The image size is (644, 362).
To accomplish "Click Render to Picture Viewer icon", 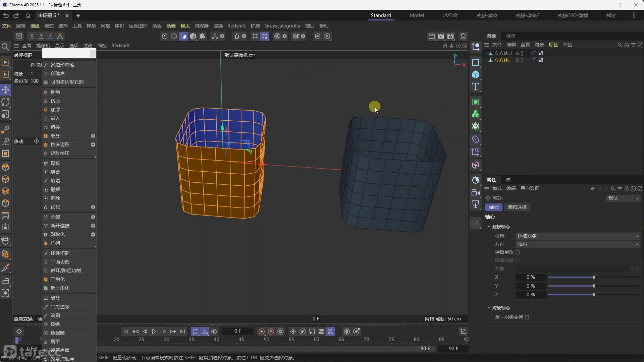I will (441, 36).
